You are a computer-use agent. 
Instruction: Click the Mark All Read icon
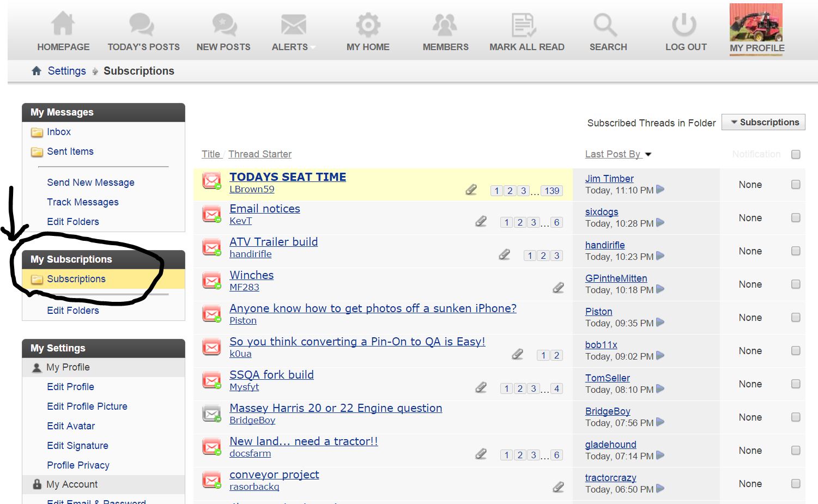point(524,25)
